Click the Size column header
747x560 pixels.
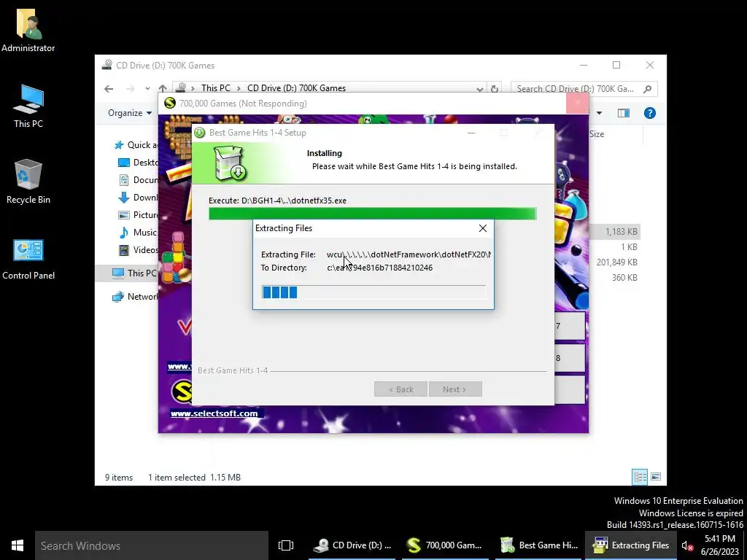coord(597,134)
